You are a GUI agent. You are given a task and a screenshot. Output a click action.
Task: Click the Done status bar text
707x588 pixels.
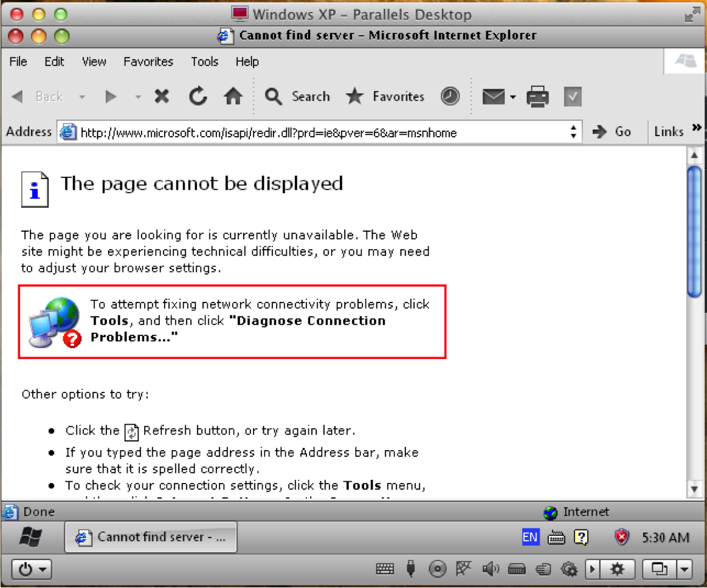pos(39,512)
